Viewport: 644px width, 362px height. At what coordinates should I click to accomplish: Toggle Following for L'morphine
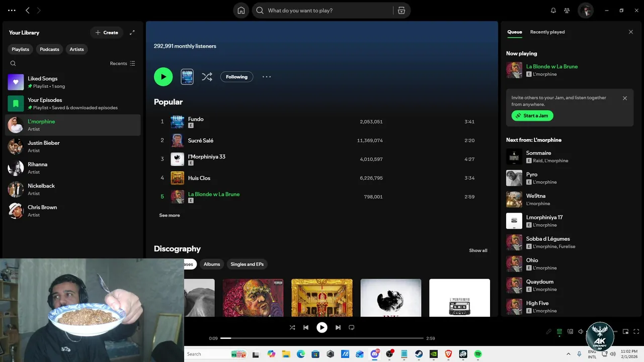click(x=236, y=77)
